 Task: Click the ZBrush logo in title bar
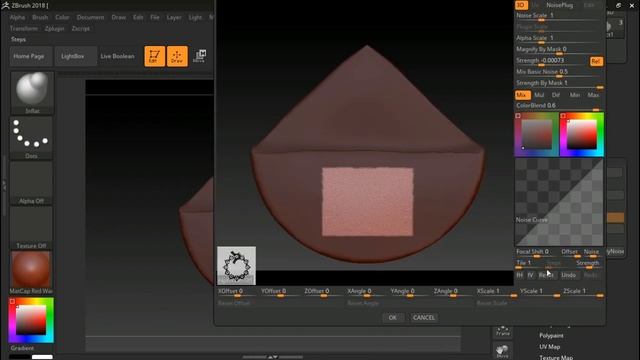[x=6, y=5]
